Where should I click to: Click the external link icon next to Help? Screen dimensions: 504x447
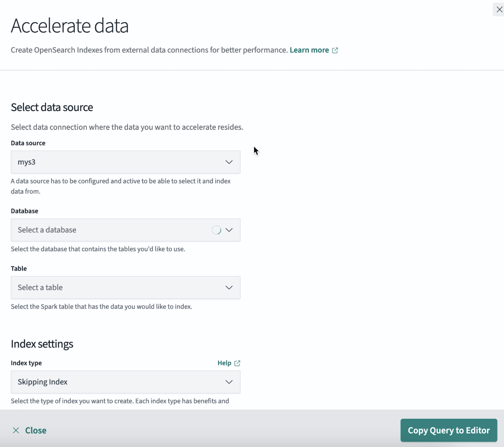tap(237, 363)
